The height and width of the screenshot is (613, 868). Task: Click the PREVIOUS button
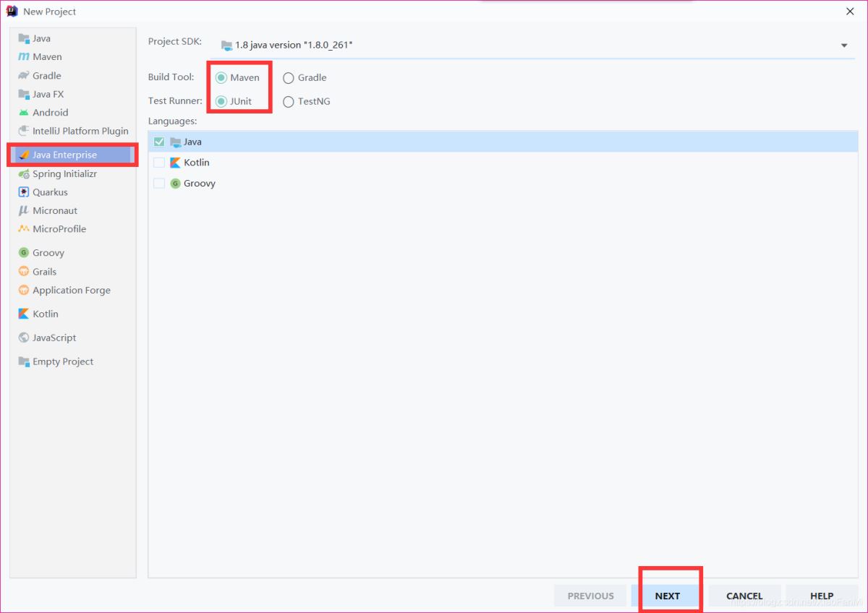coord(590,596)
